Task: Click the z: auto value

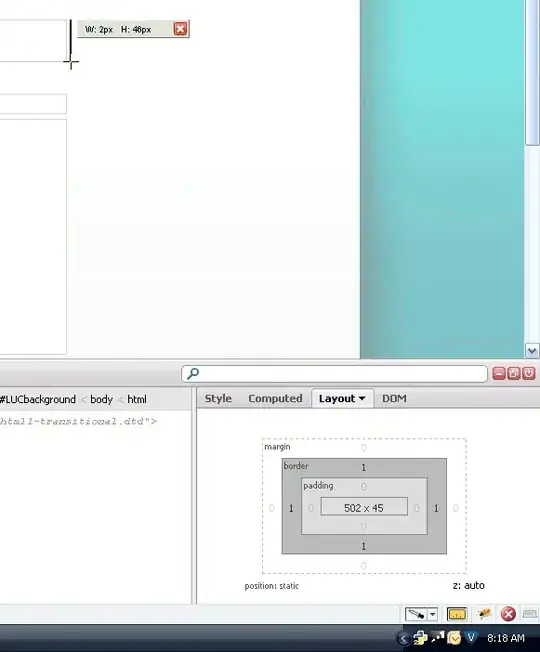Action: coord(468,585)
